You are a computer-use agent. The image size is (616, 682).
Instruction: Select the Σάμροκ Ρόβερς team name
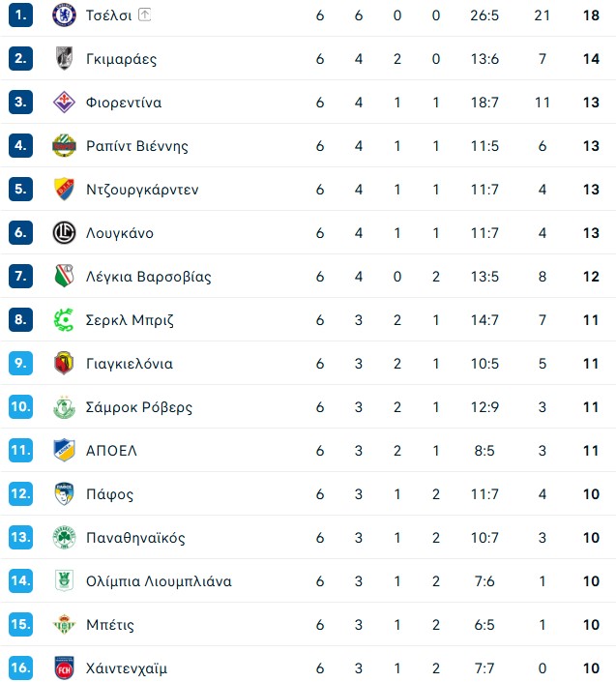(139, 407)
